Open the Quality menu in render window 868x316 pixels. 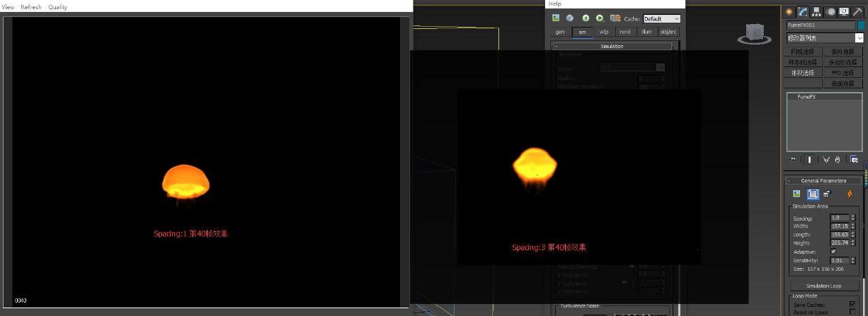point(58,7)
